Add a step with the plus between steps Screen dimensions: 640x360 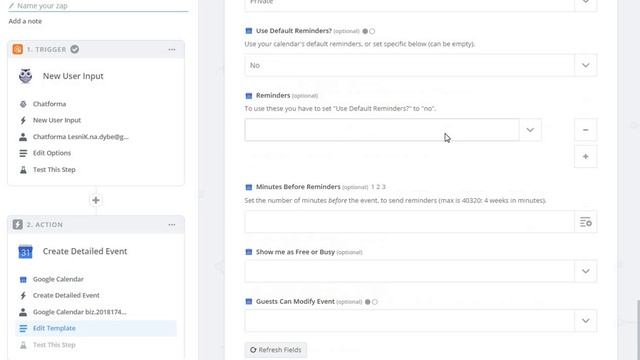[x=96, y=200]
